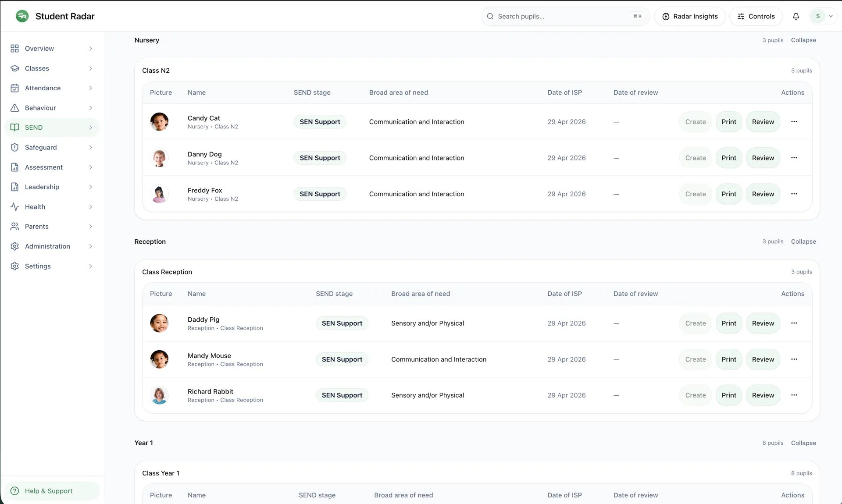Review Danny Dog's ISP

click(763, 158)
